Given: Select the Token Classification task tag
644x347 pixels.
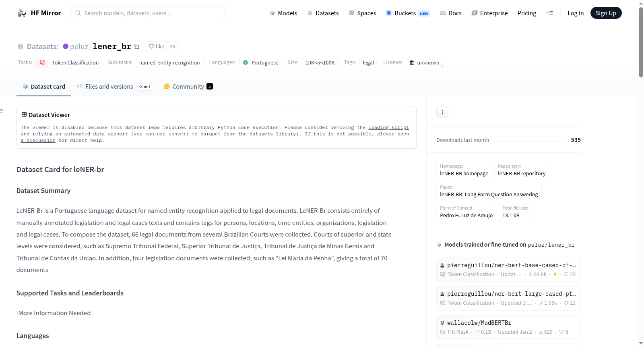Looking at the screenshot, I should [69, 62].
